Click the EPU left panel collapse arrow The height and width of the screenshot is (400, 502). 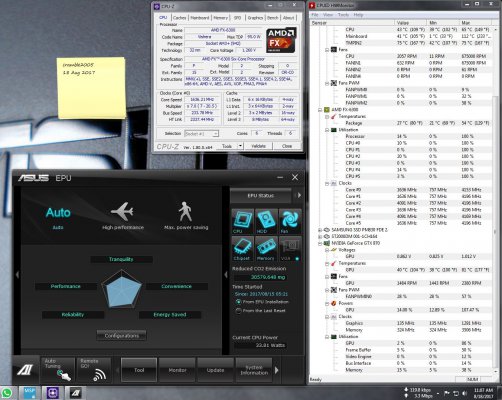tap(18, 275)
